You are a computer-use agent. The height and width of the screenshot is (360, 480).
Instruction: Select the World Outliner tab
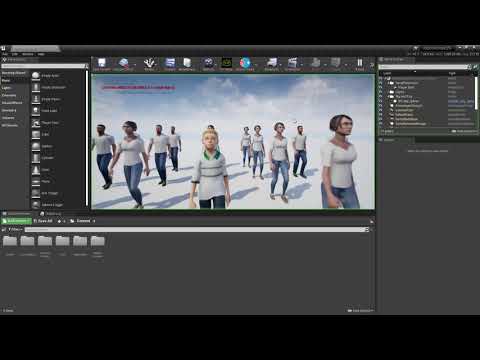coord(394,60)
